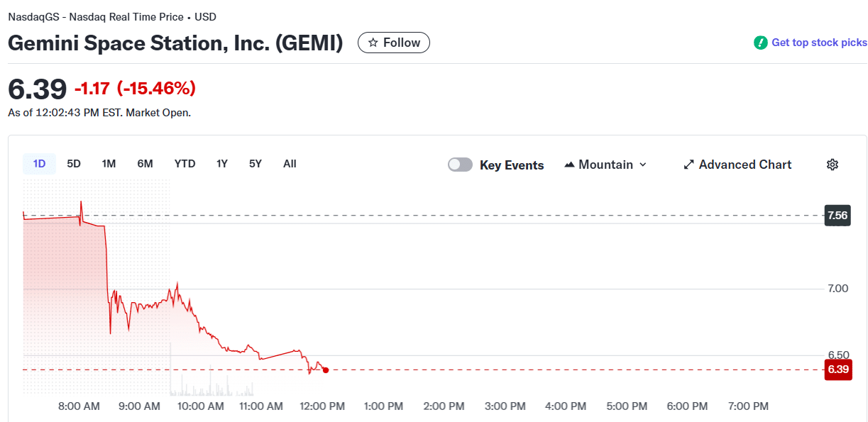Show the All time range
This screenshot has width=868, height=422.
click(x=290, y=164)
